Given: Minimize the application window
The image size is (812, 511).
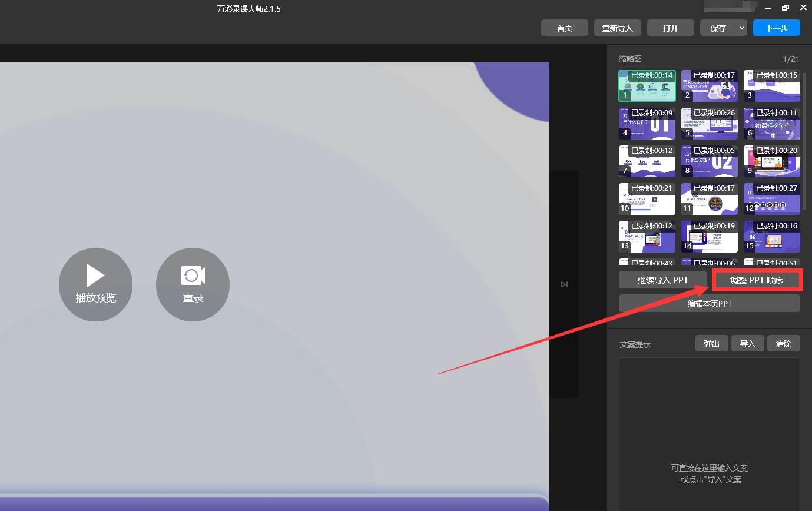Looking at the screenshot, I should (767, 8).
